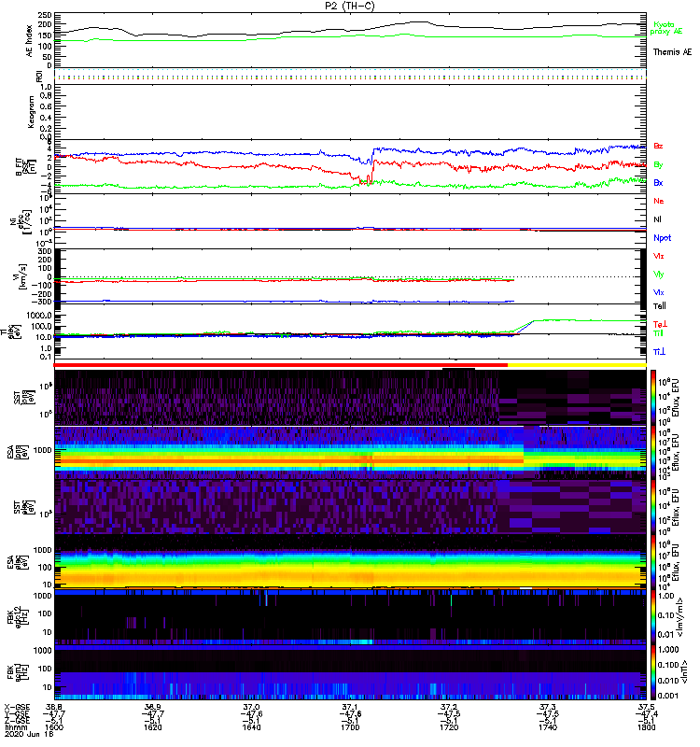
Task: Click the green "By" legend entry
Action: (658, 164)
